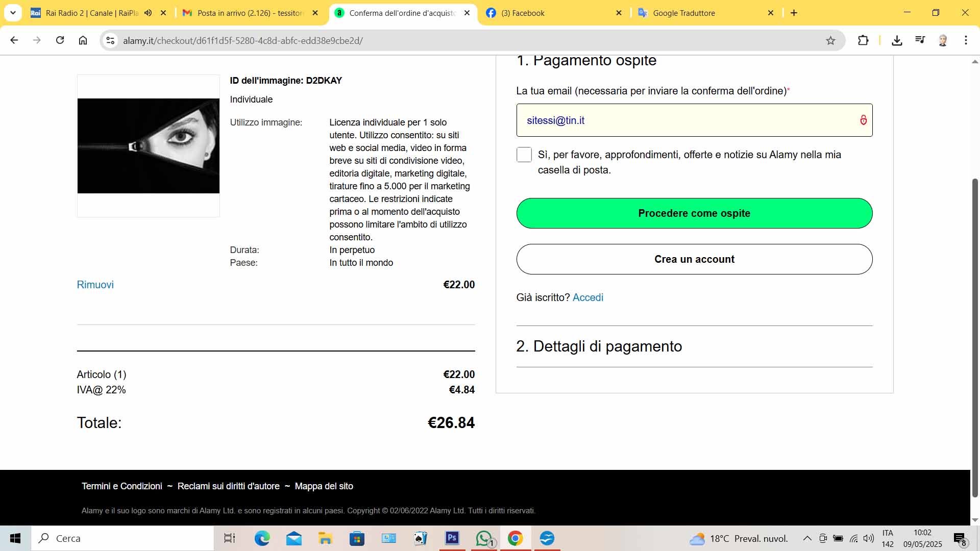Open Chrome three-dot menu
Image resolution: width=980 pixels, height=551 pixels.
pyautogui.click(x=965, y=40)
